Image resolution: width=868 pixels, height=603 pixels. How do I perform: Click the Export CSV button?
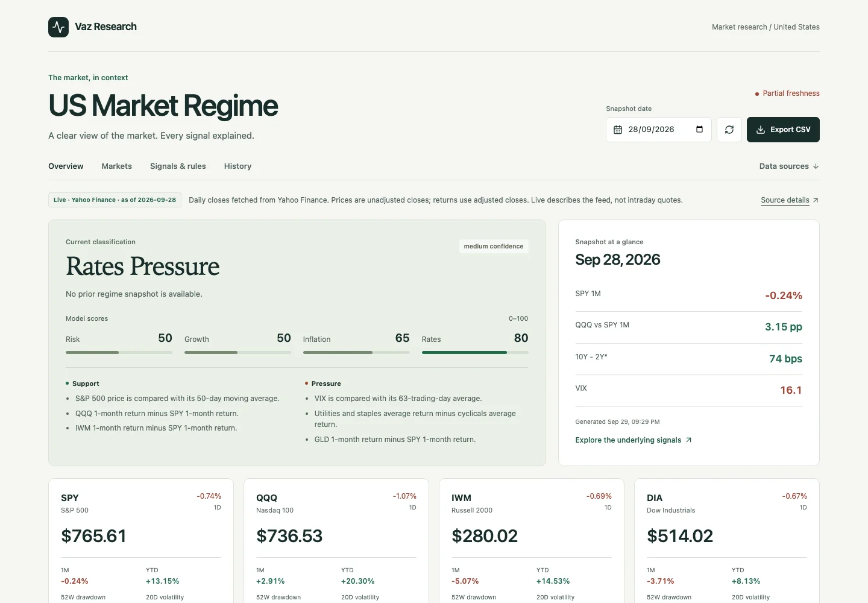(783, 130)
